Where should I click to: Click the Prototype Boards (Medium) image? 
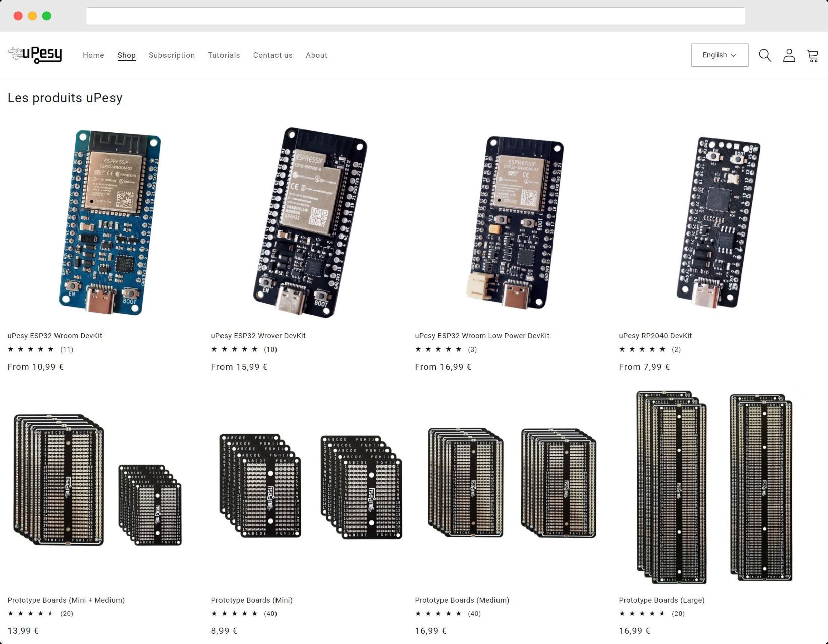click(513, 483)
